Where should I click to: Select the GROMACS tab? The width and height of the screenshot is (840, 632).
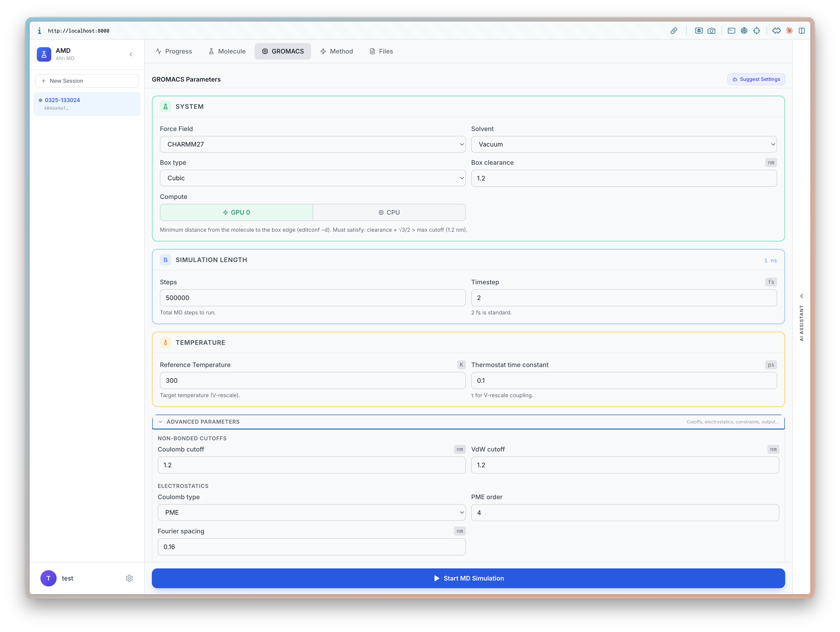283,51
